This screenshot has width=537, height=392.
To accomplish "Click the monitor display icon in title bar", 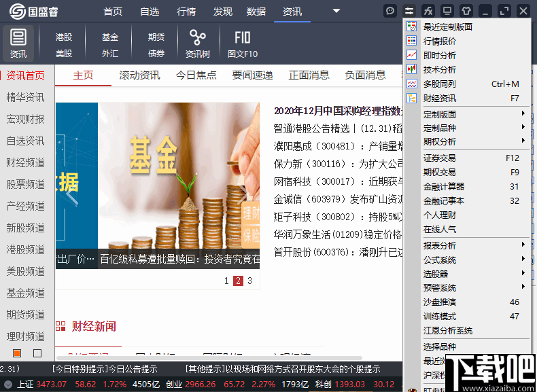I will click(x=447, y=11).
